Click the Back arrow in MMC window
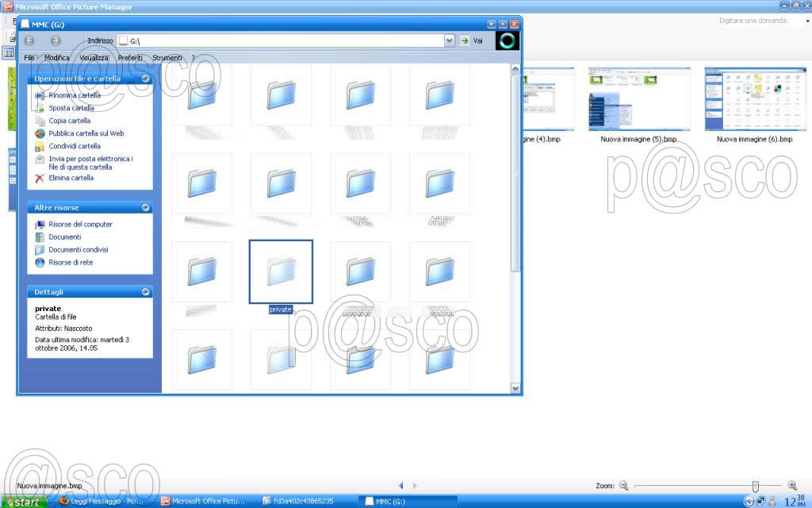The image size is (812, 508). pos(29,40)
